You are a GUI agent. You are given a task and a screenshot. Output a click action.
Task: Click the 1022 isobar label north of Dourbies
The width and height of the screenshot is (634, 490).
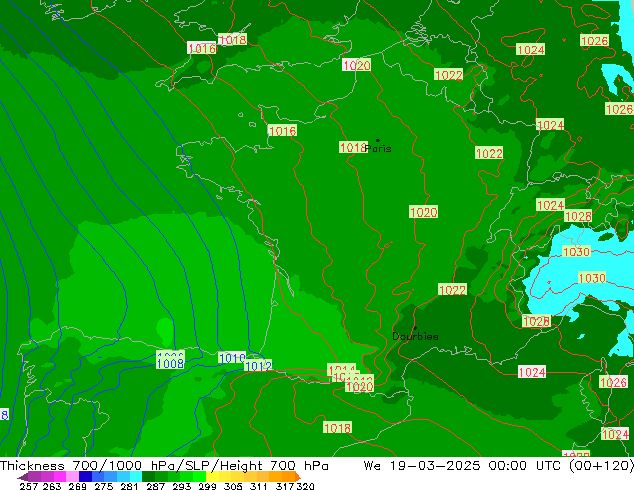(452, 289)
